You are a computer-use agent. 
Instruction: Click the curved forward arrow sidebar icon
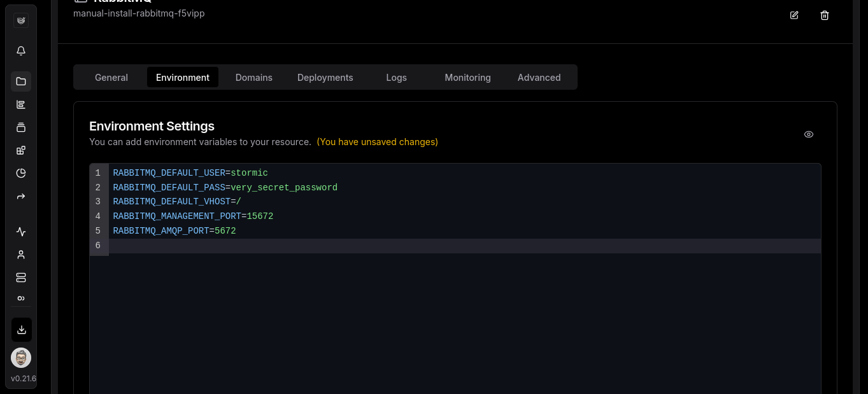(x=21, y=196)
